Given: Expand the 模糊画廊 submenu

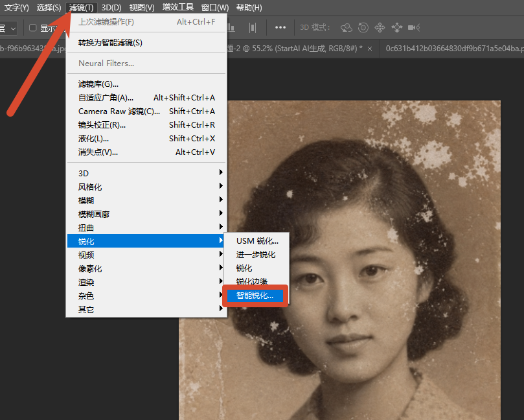Looking at the screenshot, I should click(146, 214).
